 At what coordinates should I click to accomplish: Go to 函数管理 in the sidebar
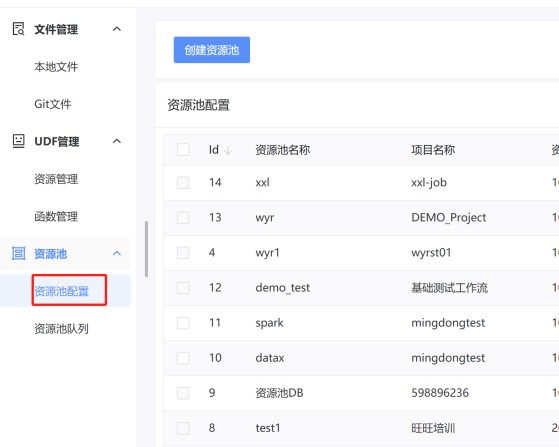56,216
